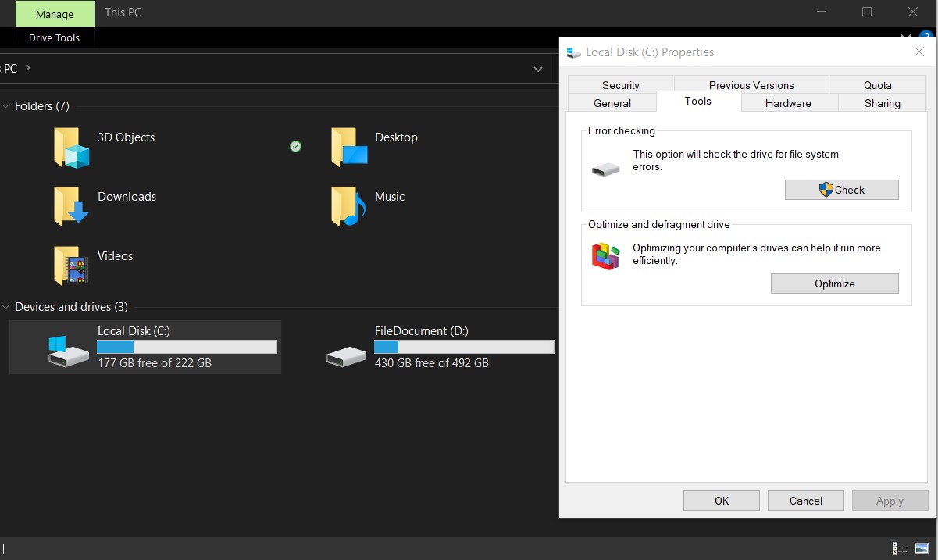Image resolution: width=938 pixels, height=560 pixels.
Task: Switch to the Hardware tab
Action: tap(788, 103)
